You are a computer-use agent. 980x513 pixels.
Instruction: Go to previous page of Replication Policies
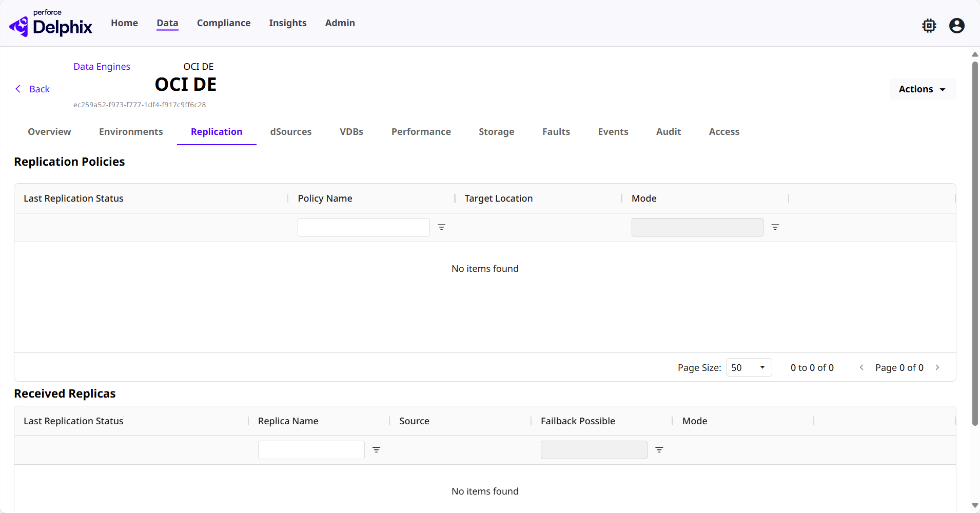coord(861,367)
